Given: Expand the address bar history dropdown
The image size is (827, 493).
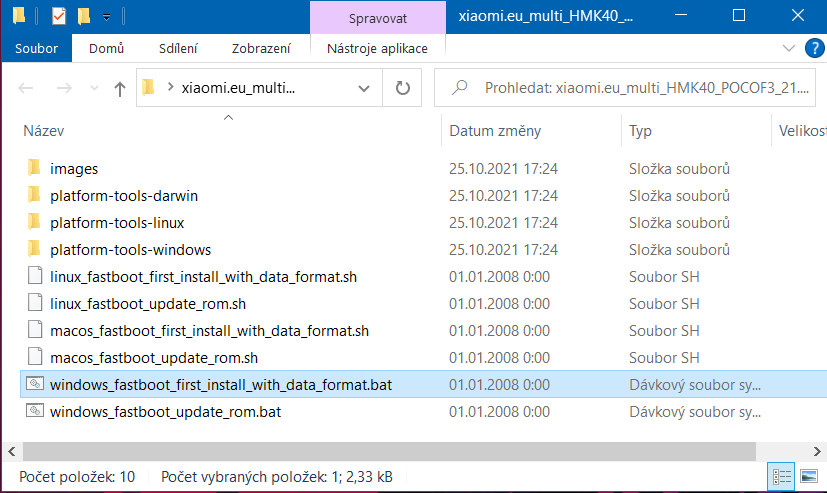Looking at the screenshot, I should (x=363, y=88).
